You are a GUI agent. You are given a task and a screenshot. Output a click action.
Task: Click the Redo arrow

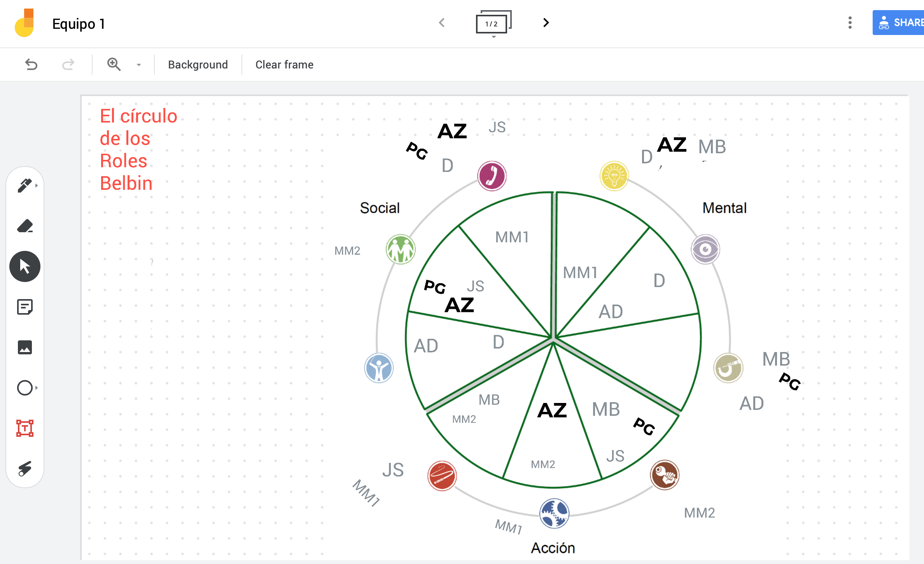click(68, 65)
